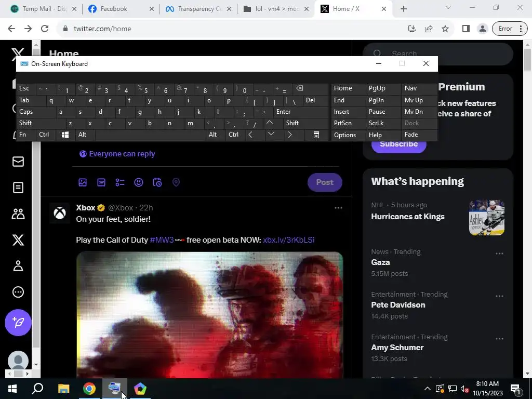Open Chrome tab search chevron
Image resolution: width=532 pixels, height=399 pixels.
coord(448,7)
